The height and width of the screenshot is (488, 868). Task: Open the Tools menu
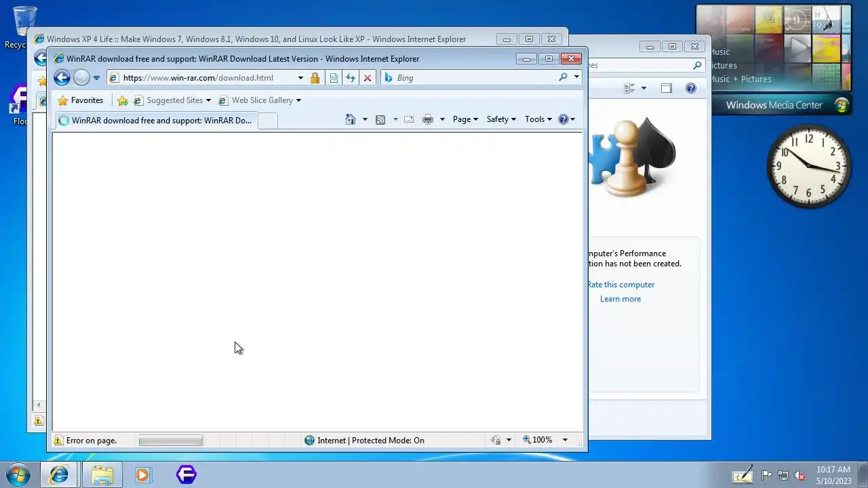[x=538, y=119]
